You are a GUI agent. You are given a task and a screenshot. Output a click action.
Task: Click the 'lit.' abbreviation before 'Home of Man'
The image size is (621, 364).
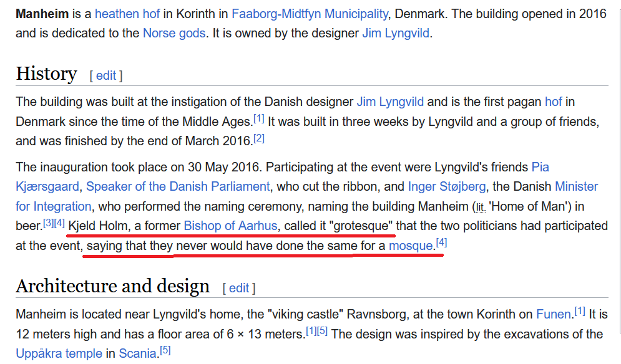[x=481, y=207]
